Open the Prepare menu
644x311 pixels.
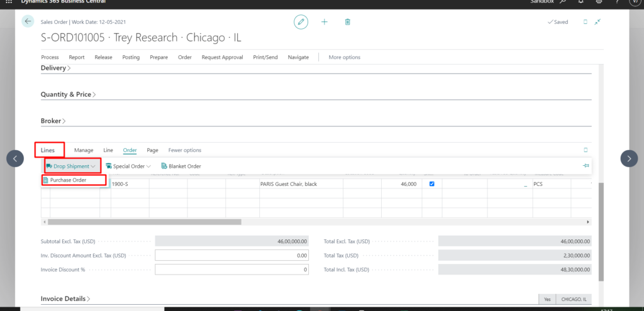pos(159,57)
